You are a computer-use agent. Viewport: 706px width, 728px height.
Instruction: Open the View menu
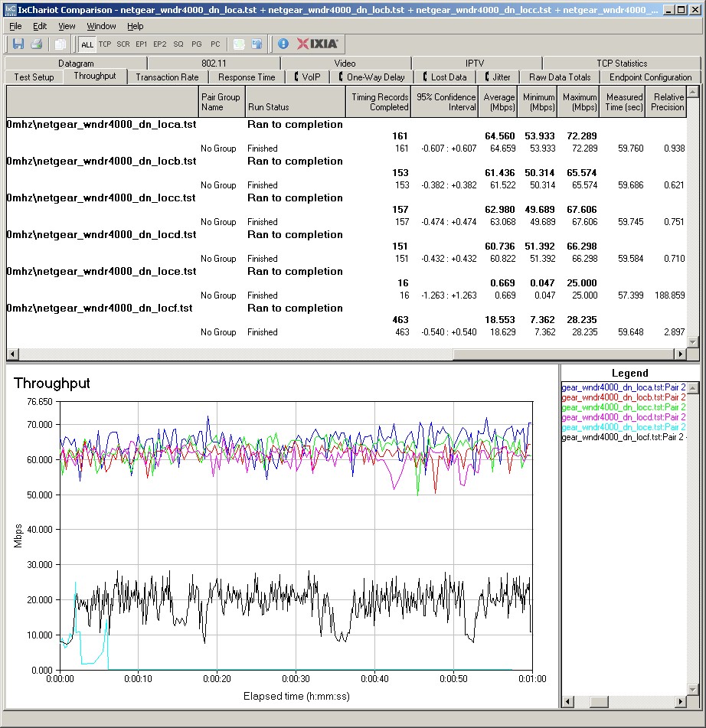point(67,26)
